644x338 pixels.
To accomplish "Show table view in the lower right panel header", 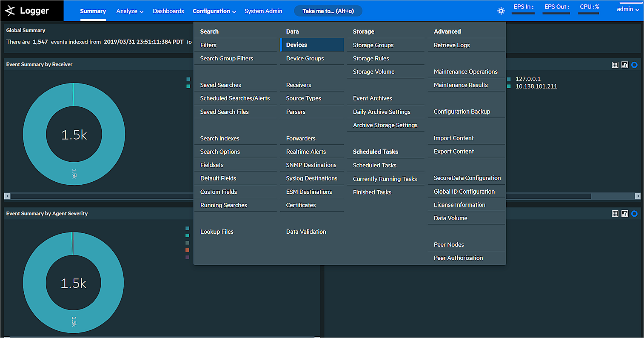I will click(615, 214).
